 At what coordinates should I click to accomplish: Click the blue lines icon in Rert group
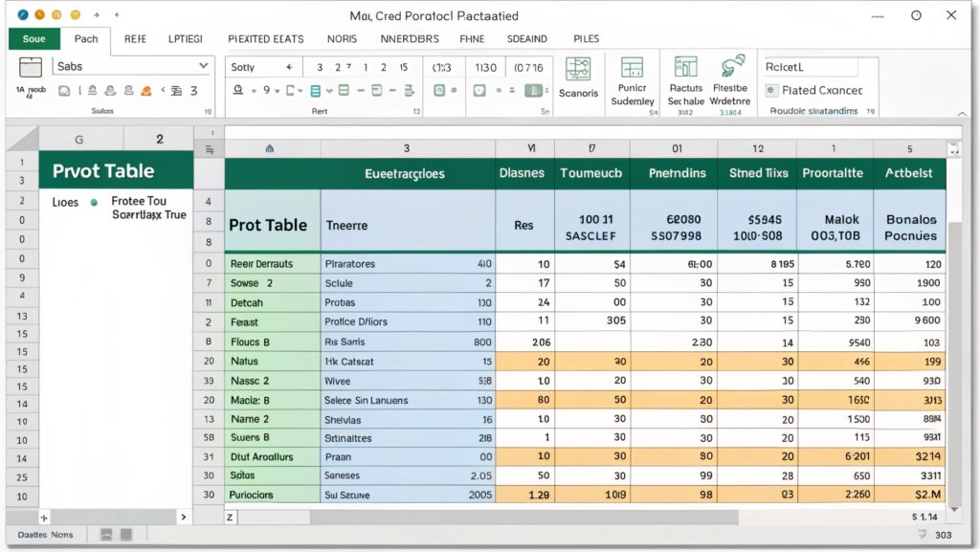[315, 91]
